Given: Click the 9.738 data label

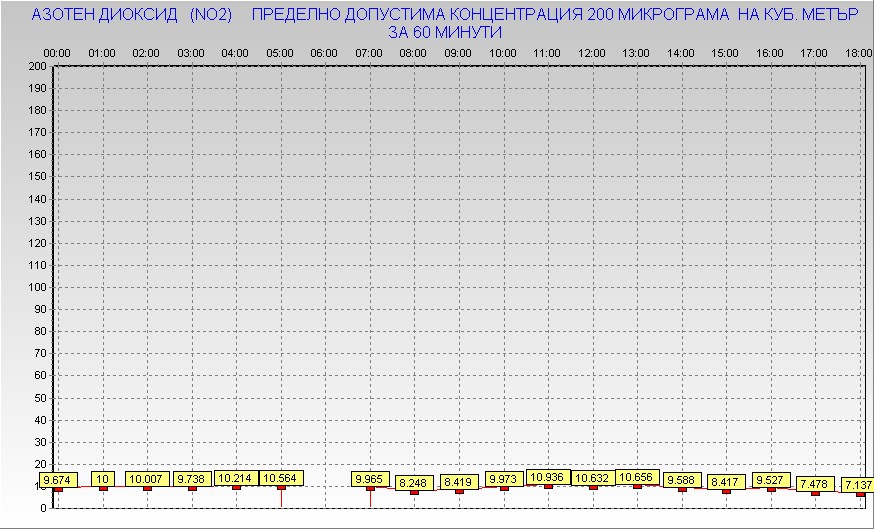Looking at the screenshot, I should [x=192, y=479].
